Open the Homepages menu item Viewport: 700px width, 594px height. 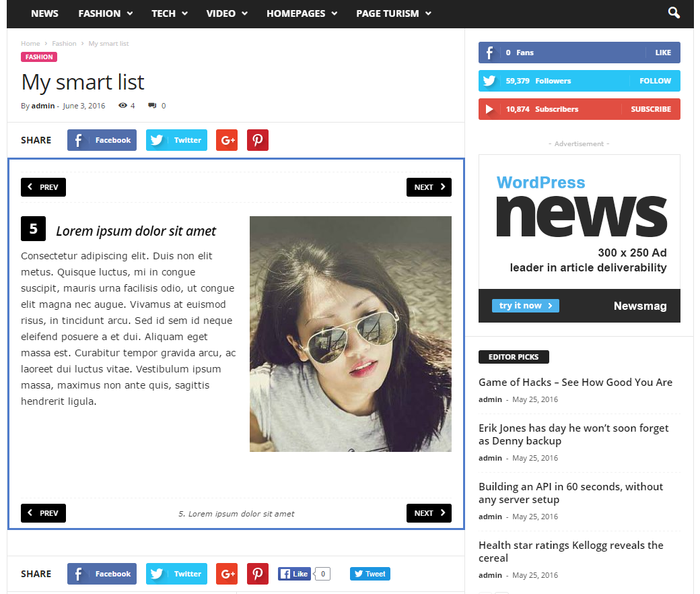click(296, 13)
